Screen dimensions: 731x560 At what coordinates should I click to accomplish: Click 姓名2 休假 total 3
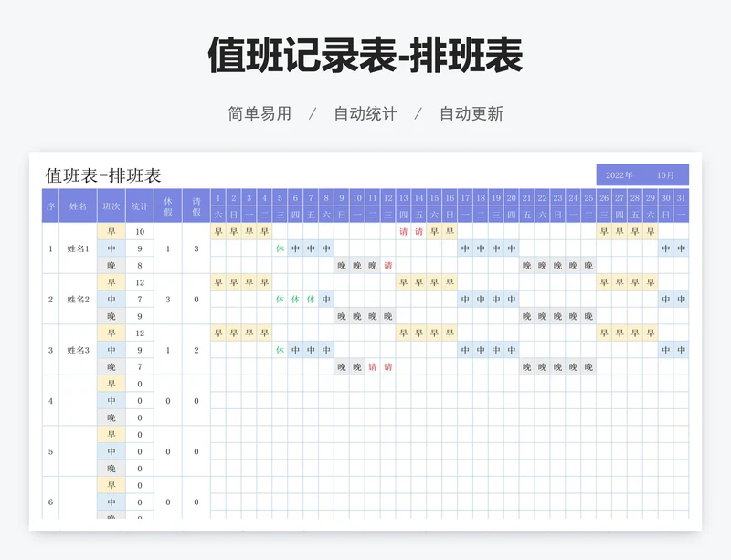point(168,300)
